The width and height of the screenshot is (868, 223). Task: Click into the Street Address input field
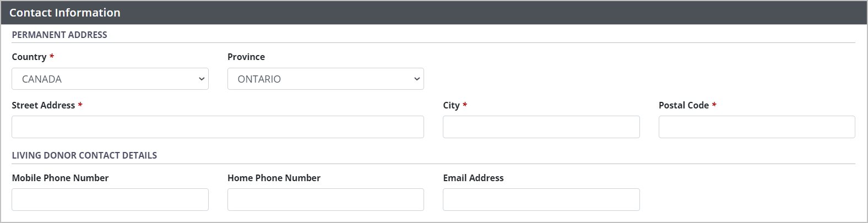click(x=218, y=127)
